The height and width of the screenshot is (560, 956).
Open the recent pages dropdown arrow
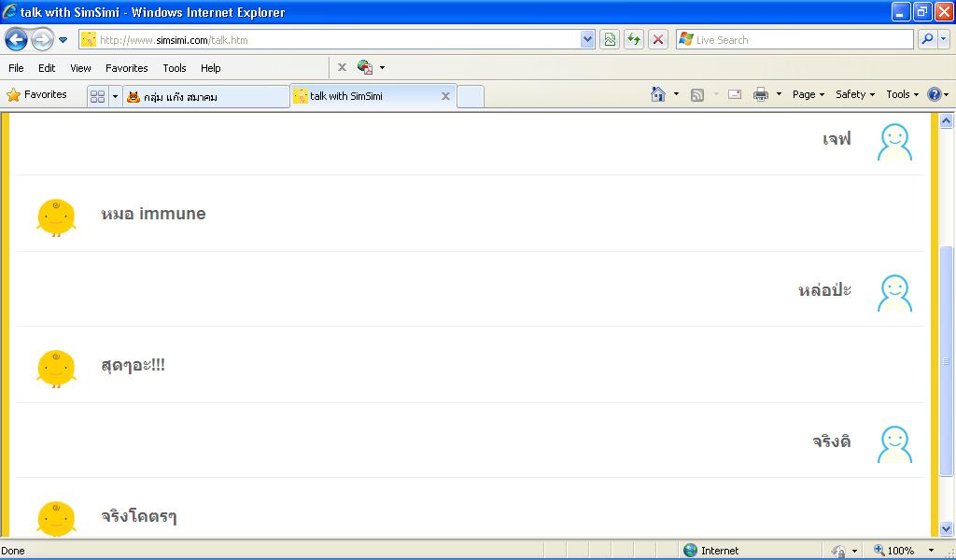tap(63, 40)
